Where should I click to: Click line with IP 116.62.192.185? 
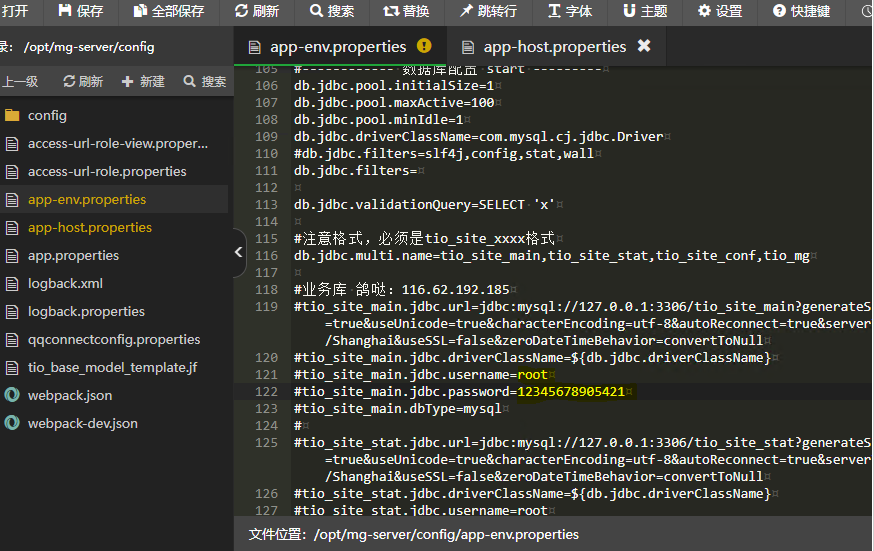coord(401,290)
